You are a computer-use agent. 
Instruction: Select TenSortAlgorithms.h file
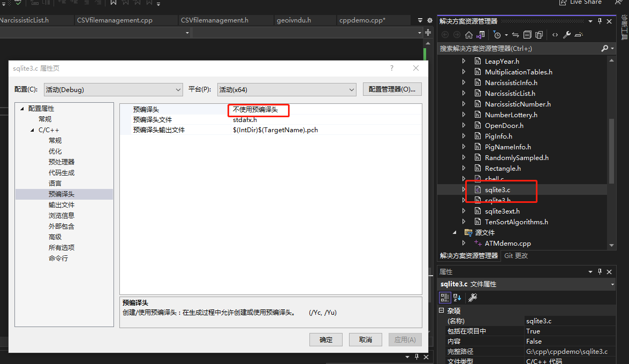click(x=516, y=222)
